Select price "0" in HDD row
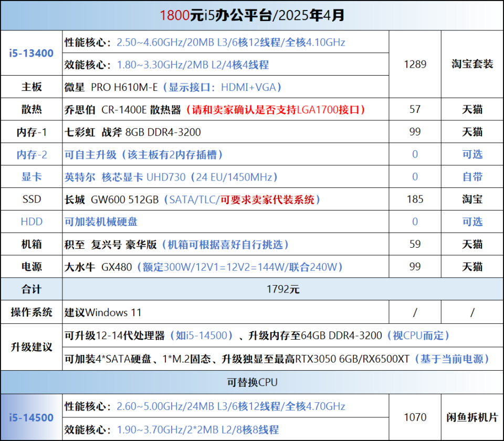 [x=415, y=222]
